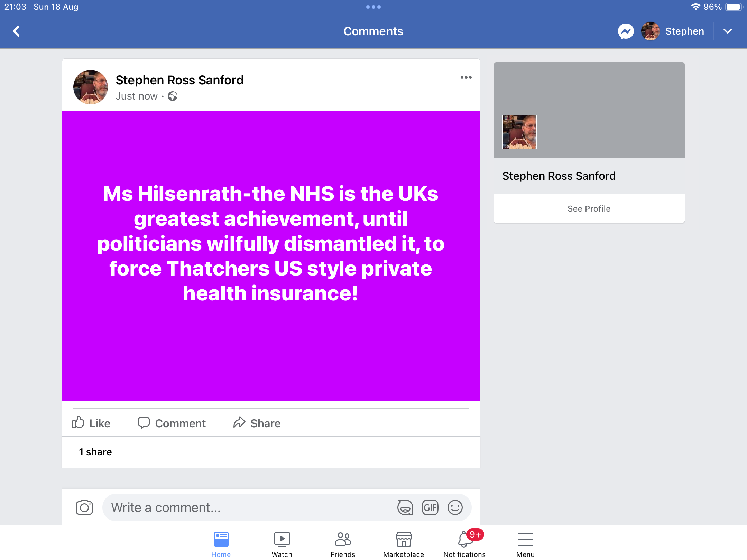Image resolution: width=747 pixels, height=560 pixels.
Task: Attach a photo with the camera icon
Action: (84, 507)
